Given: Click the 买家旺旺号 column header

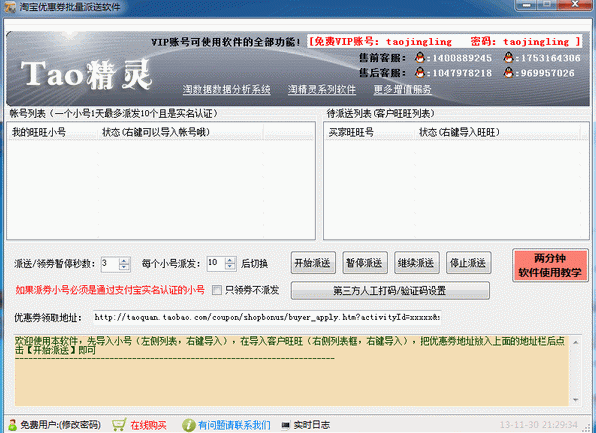Looking at the screenshot, I should click(x=370, y=132).
